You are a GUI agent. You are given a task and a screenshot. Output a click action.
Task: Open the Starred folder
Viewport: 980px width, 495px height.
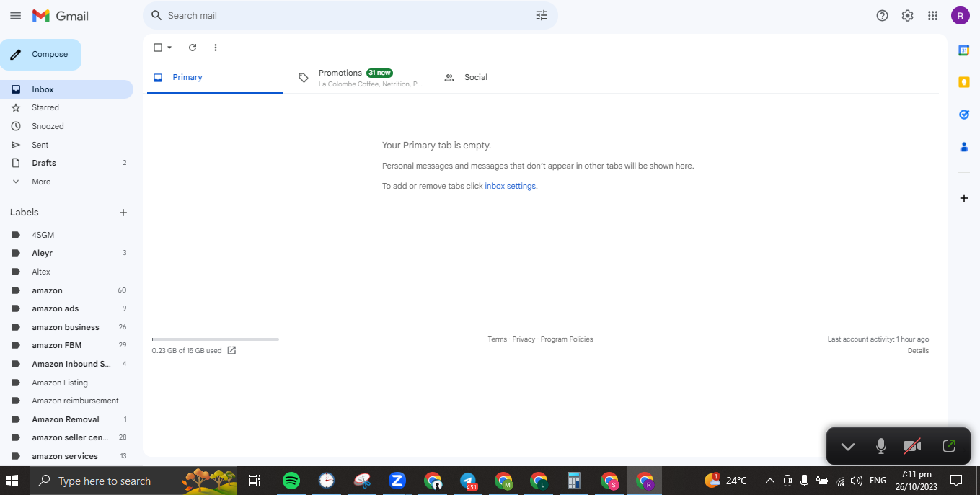point(66,107)
